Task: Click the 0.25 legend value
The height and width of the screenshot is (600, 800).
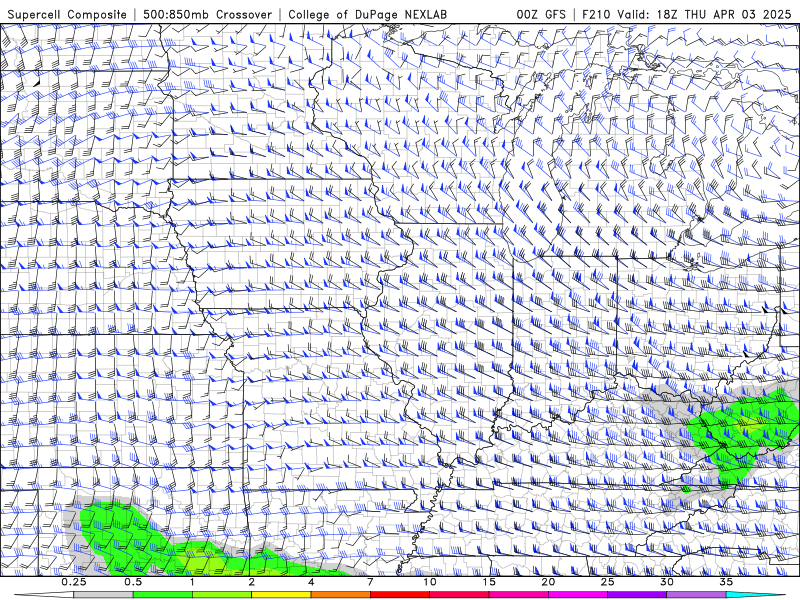Action: 74,582
